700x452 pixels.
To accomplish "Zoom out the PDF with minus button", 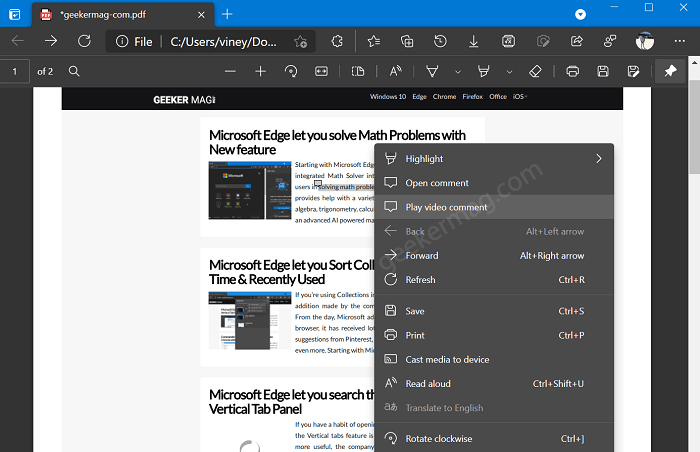I will (x=230, y=71).
